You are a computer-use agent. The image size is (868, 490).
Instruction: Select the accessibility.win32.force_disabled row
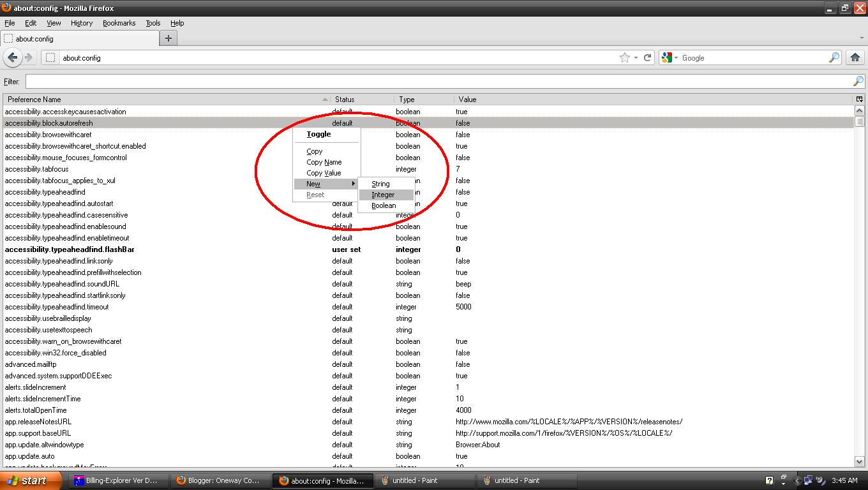coord(428,353)
